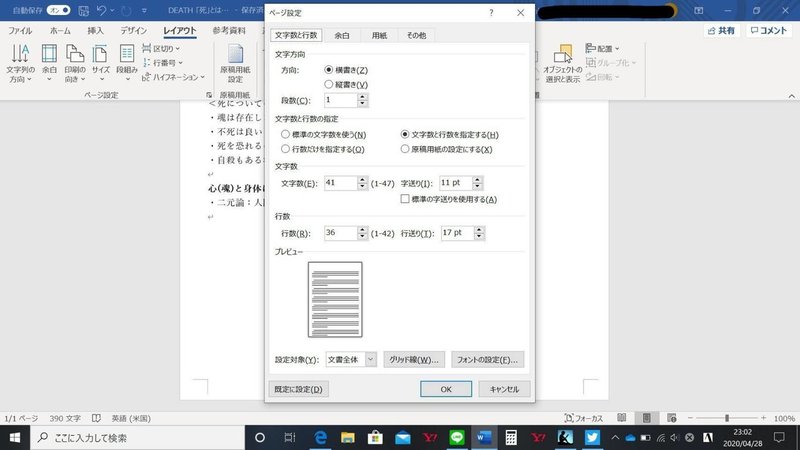
Task: Open the Columns (段組み) ribbon button
Action: pos(127,64)
